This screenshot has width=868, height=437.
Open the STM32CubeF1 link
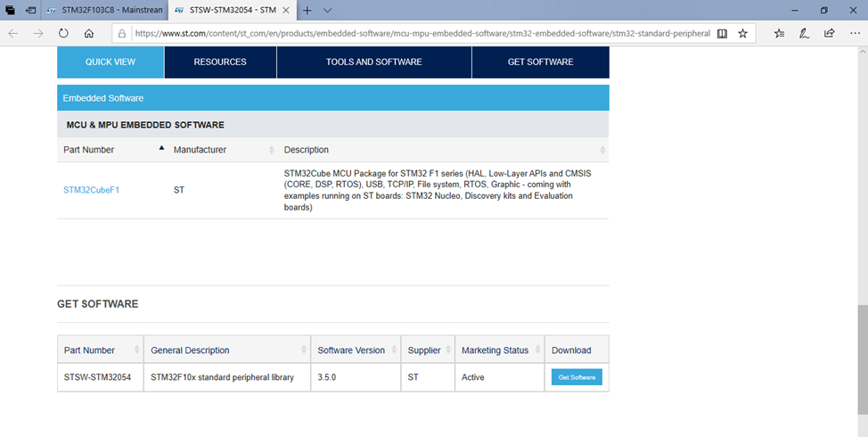coord(91,190)
